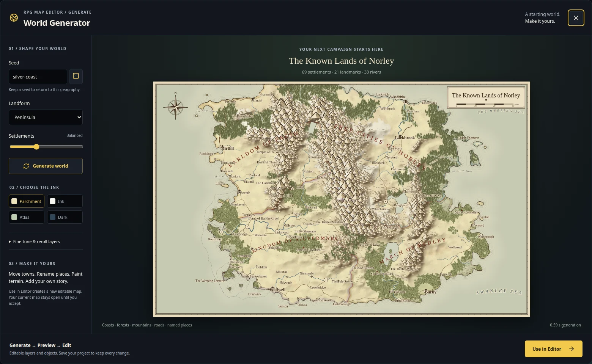Click the Atlas color swatch

[x=14, y=217]
